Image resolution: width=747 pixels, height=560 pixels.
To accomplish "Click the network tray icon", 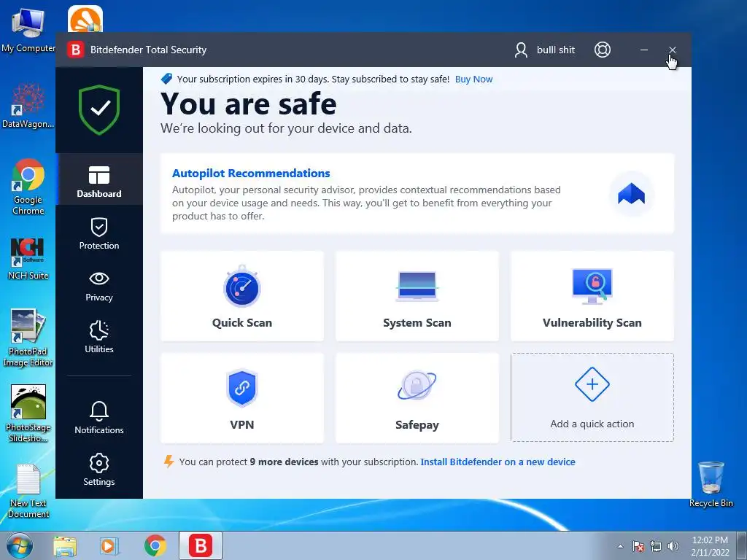I will (656, 546).
